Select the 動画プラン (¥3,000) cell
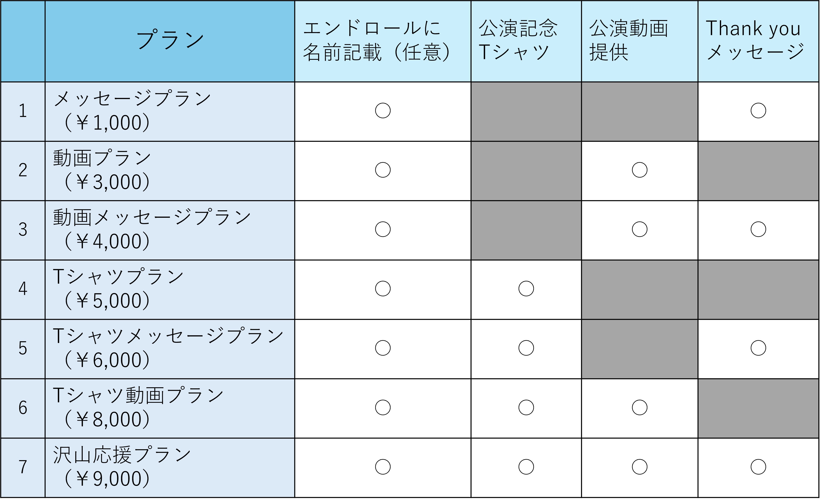Viewport: 820px width, 504px height. [x=170, y=171]
